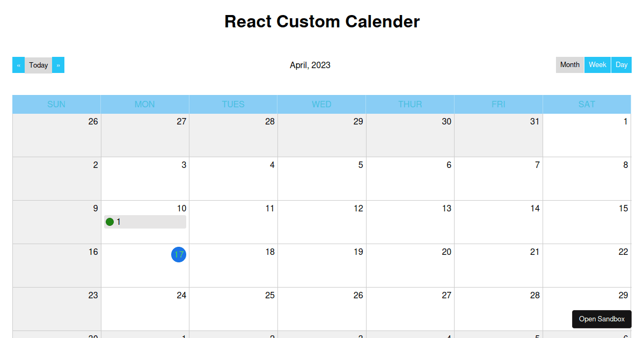Go to previous month with « arrow

pos(19,65)
